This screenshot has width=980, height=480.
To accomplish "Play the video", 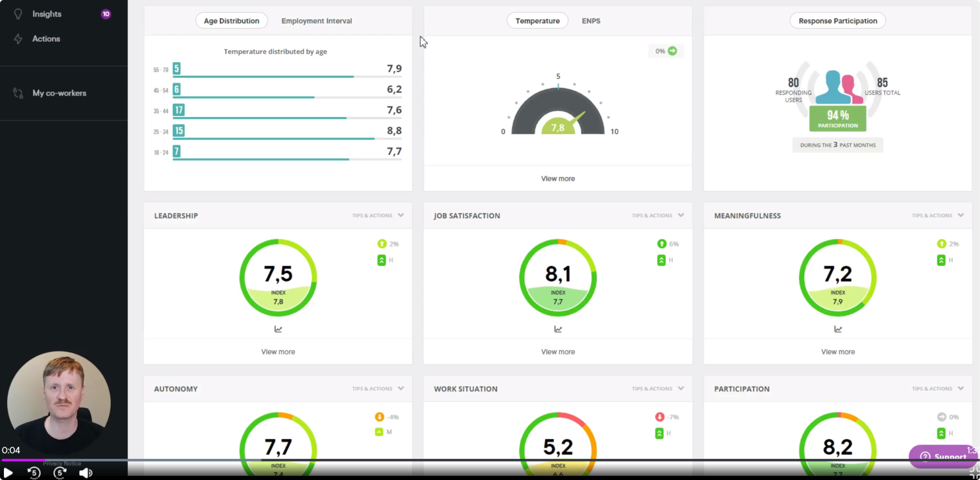I will coord(8,472).
